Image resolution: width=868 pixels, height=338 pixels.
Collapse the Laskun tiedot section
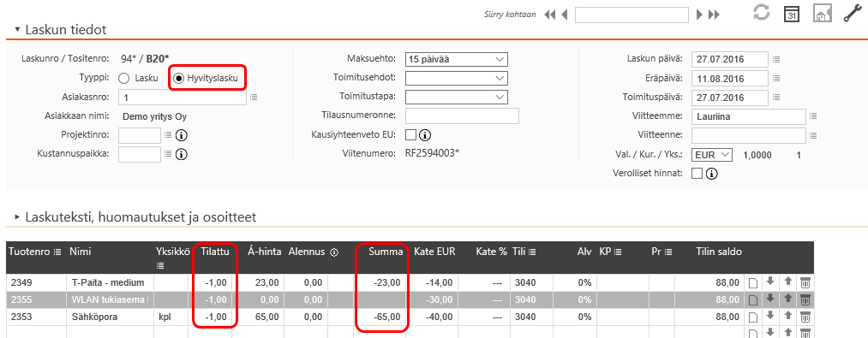point(18,29)
